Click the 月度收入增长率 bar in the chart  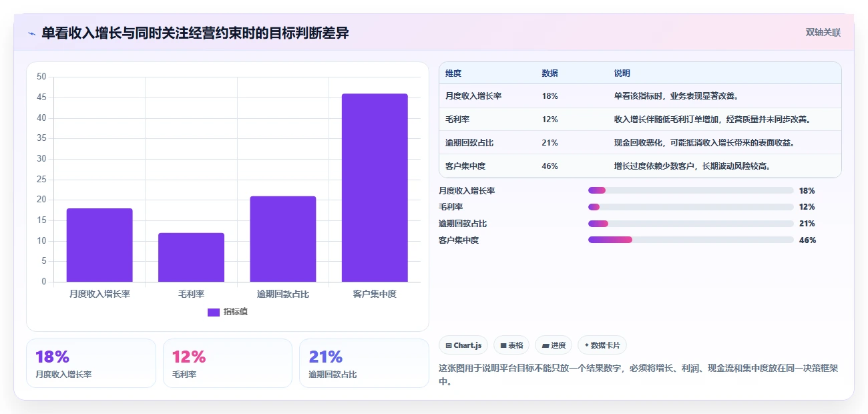(99, 245)
